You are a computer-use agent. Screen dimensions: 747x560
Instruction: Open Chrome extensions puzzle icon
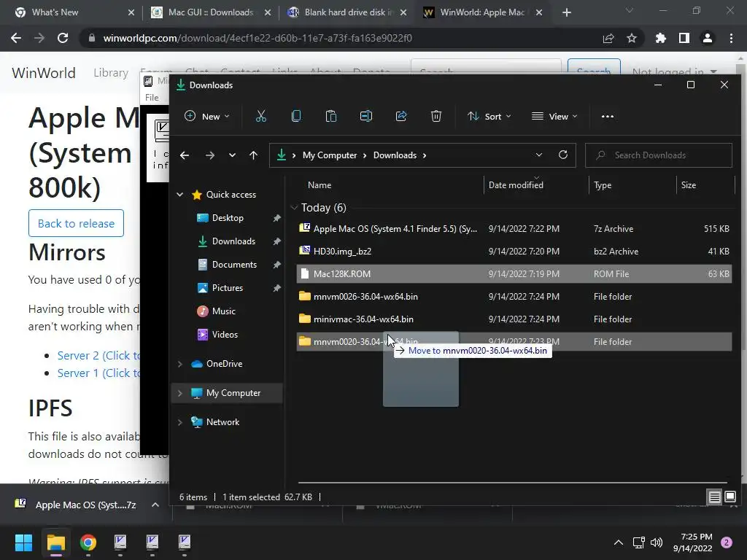660,38
